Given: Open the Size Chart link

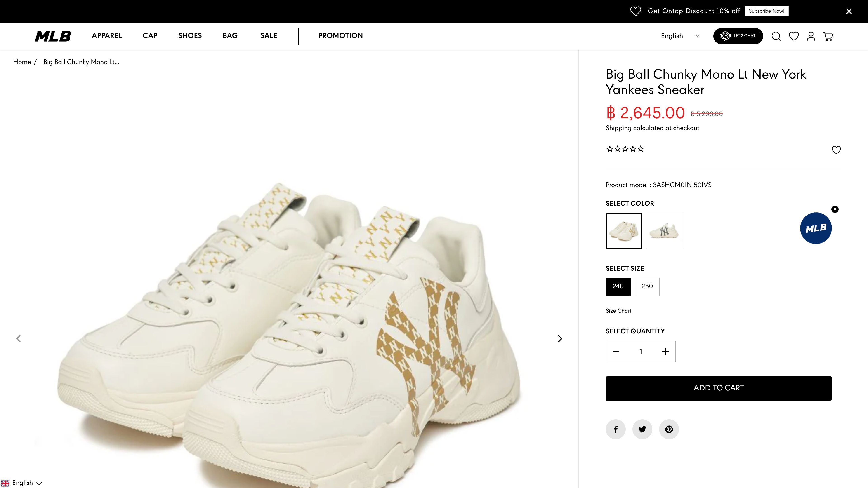Looking at the screenshot, I should (x=618, y=311).
